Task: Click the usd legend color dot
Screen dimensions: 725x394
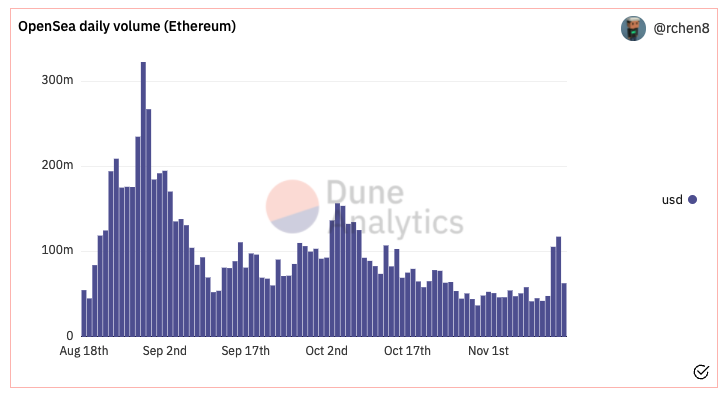Action: 692,199
